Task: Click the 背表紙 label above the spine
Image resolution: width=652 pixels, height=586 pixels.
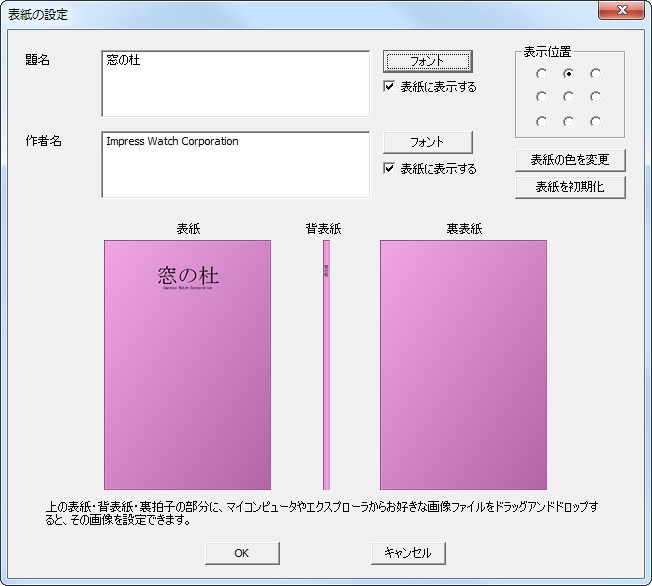Action: coord(324,228)
